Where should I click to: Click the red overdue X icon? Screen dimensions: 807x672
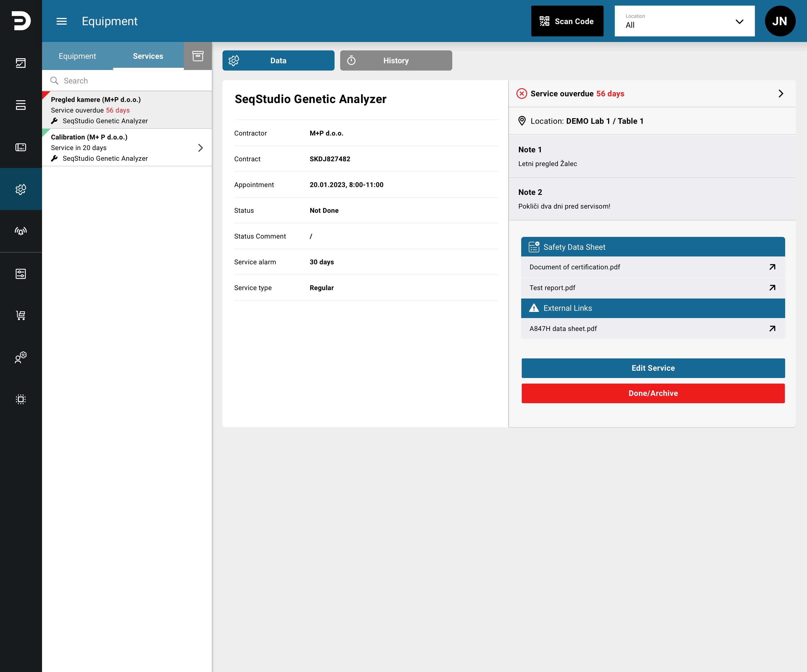(521, 94)
